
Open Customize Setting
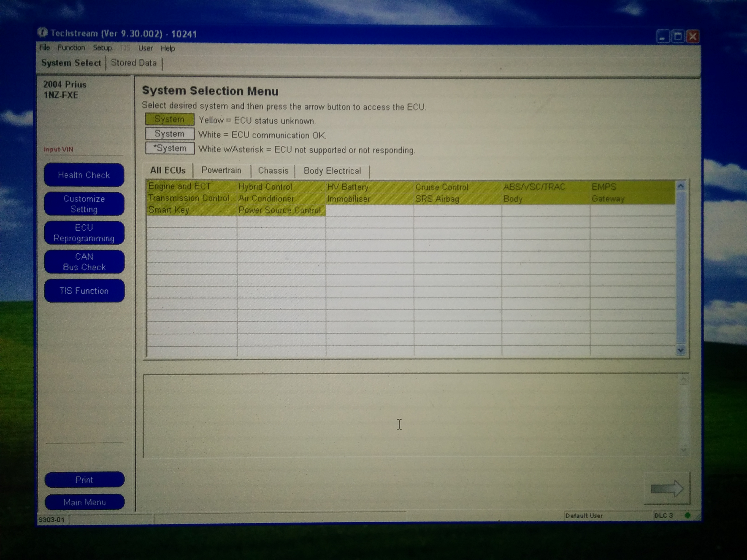pyautogui.click(x=84, y=204)
